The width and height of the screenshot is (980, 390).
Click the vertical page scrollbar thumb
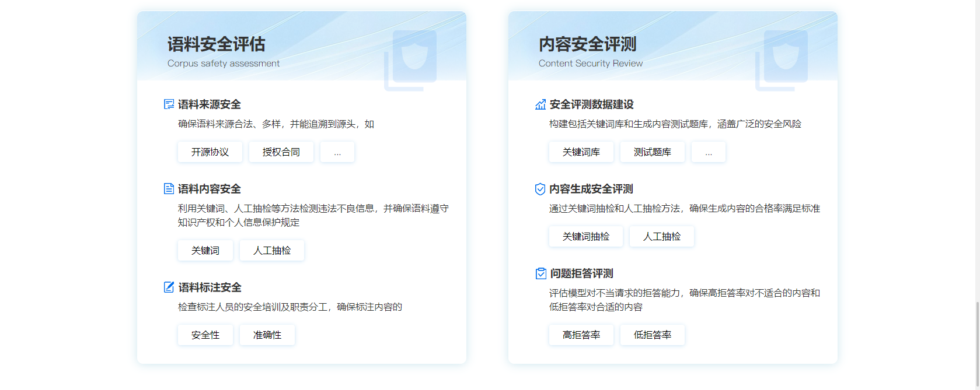(977, 344)
